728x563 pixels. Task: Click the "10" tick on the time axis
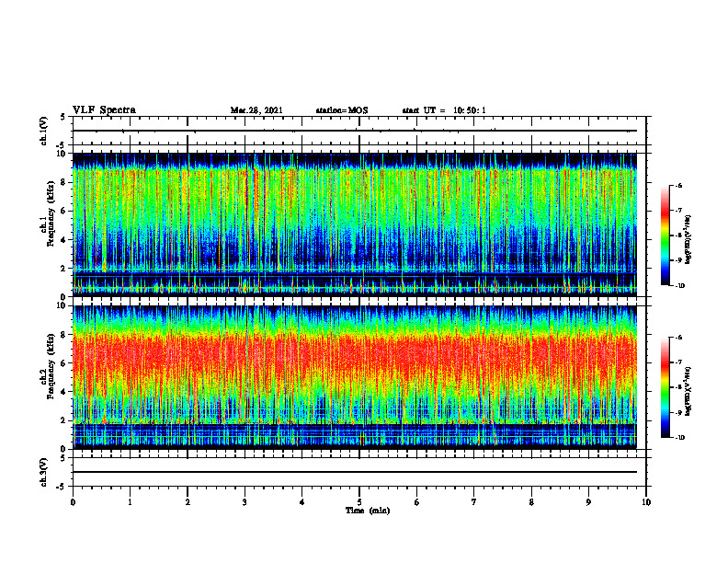pyautogui.click(x=646, y=502)
